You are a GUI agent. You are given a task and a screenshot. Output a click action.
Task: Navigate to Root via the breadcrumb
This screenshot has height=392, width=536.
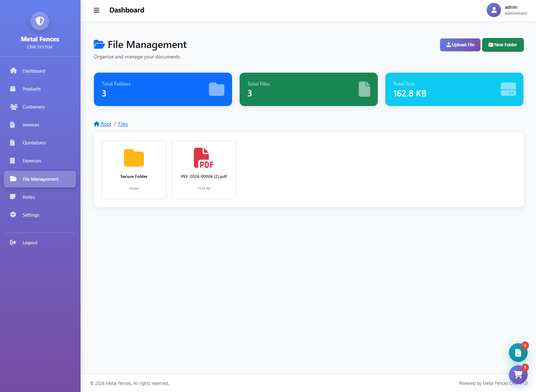pyautogui.click(x=103, y=124)
